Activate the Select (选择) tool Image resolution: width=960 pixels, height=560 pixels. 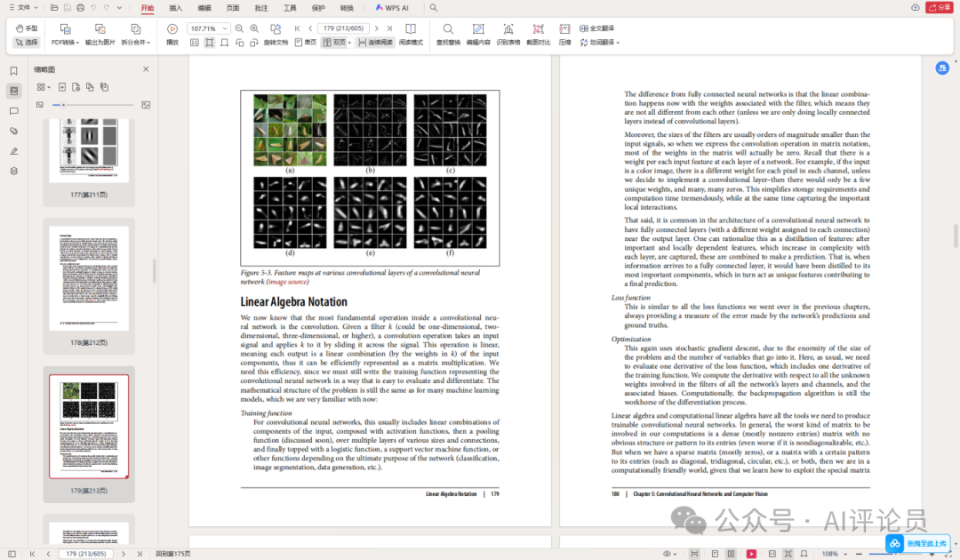point(27,43)
